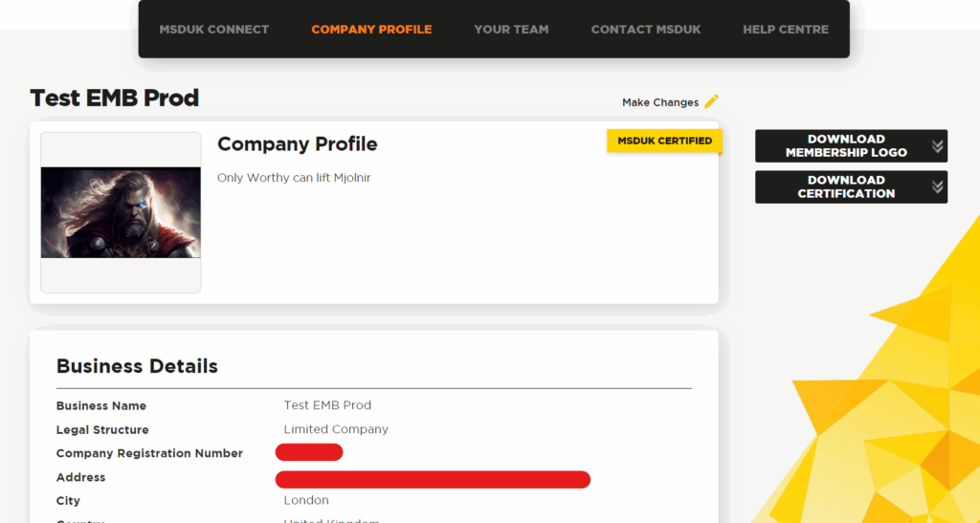The height and width of the screenshot is (523, 980).
Task: Click chevron icon on Download Certification
Action: click(937, 186)
